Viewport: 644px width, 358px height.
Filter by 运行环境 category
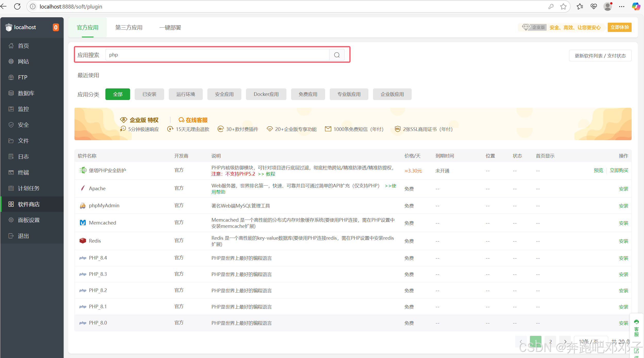tap(186, 94)
